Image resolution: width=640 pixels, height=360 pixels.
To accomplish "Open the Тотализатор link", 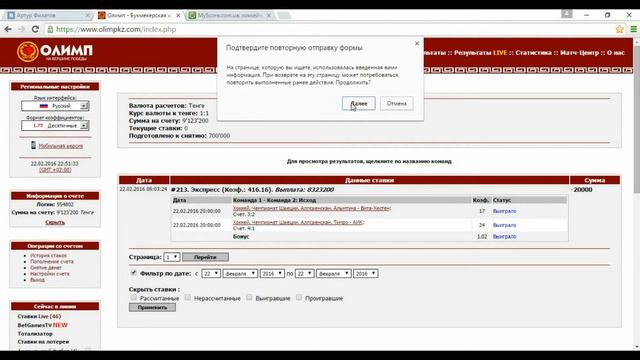I will tap(35, 334).
